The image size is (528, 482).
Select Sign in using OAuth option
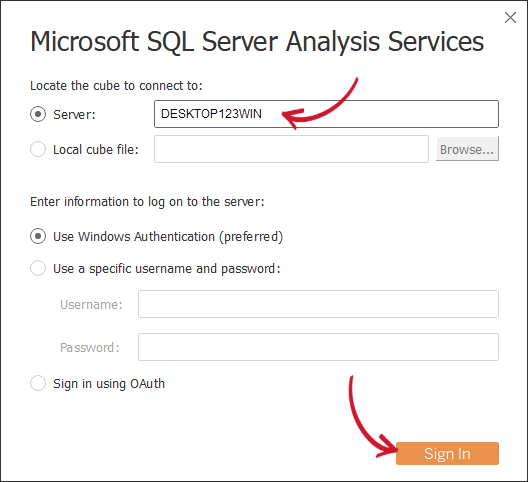pyautogui.click(x=38, y=383)
